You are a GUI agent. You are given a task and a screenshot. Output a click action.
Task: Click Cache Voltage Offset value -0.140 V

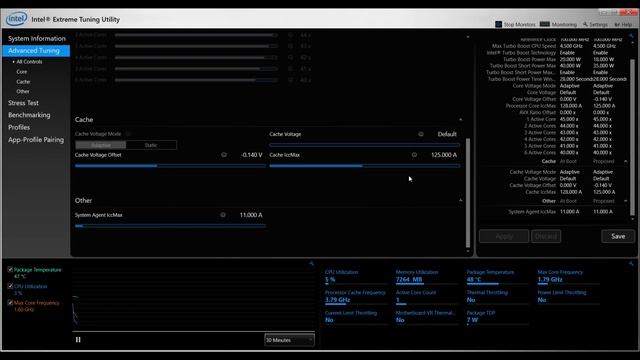251,155
